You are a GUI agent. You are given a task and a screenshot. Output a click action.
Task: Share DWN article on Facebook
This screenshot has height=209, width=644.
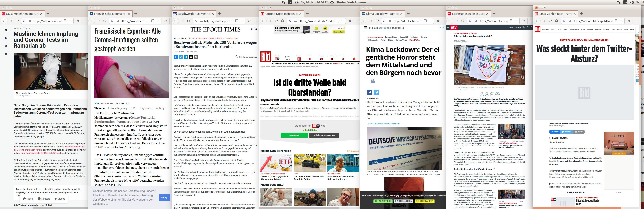pos(370,93)
